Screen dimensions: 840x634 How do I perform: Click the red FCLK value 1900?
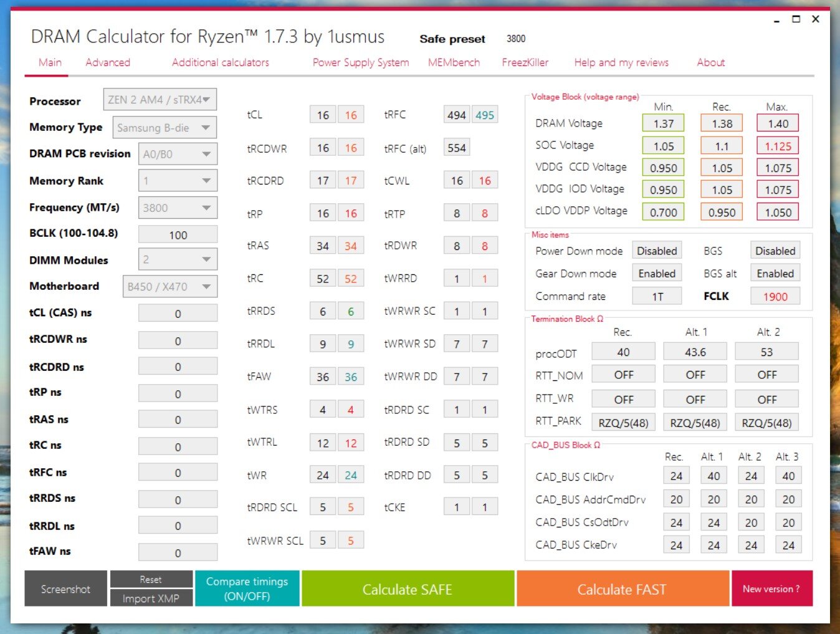click(x=775, y=296)
